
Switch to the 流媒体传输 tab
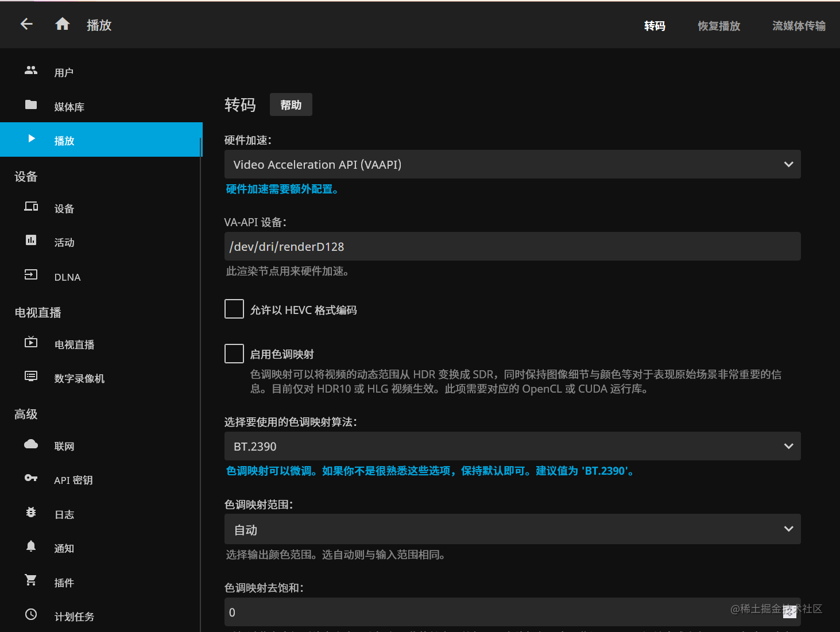[x=799, y=26]
